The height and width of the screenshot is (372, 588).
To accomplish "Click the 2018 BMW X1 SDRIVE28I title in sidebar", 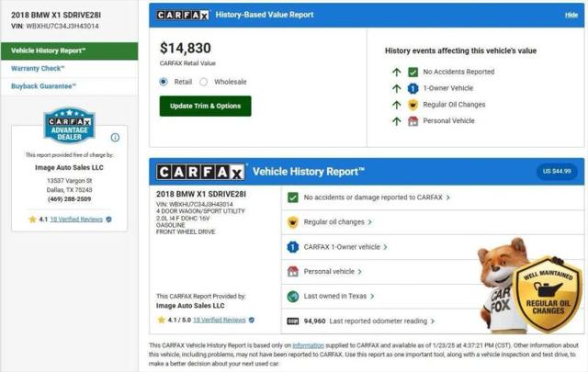I will click(56, 16).
